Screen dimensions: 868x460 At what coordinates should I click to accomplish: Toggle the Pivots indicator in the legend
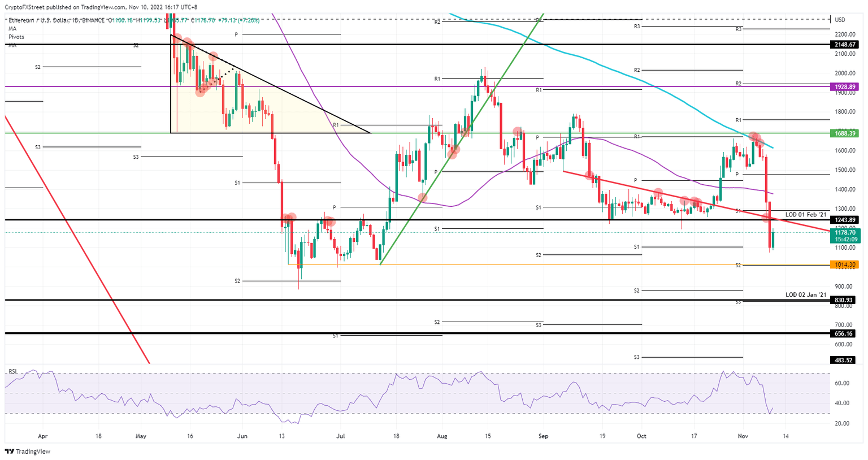click(x=16, y=37)
